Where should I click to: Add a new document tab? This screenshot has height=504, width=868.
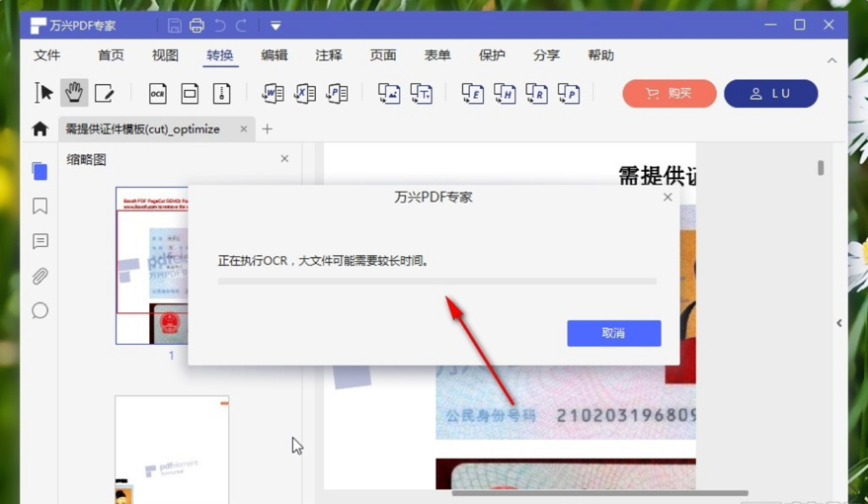point(268,129)
